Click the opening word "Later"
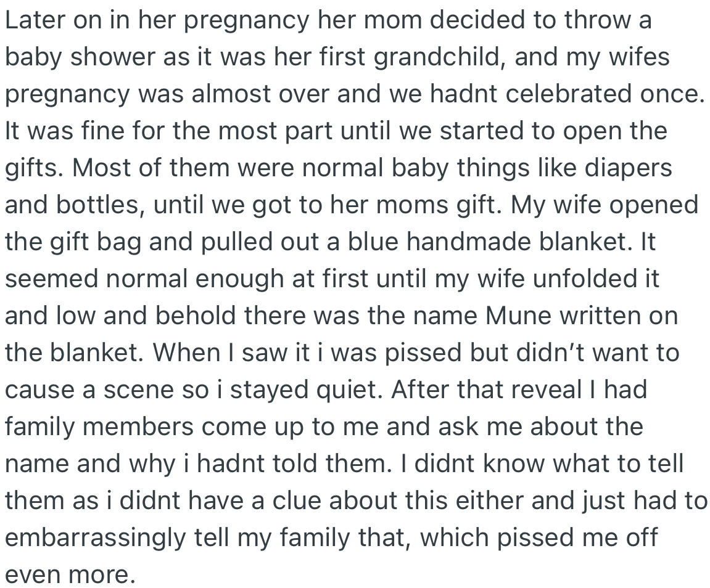The height and width of the screenshot is (588, 710). (x=33, y=20)
